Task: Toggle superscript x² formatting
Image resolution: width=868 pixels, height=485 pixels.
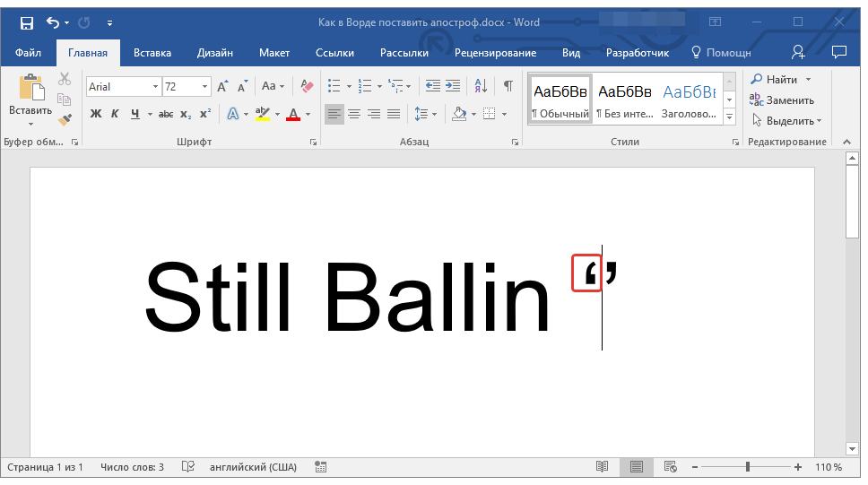Action: pyautogui.click(x=205, y=114)
